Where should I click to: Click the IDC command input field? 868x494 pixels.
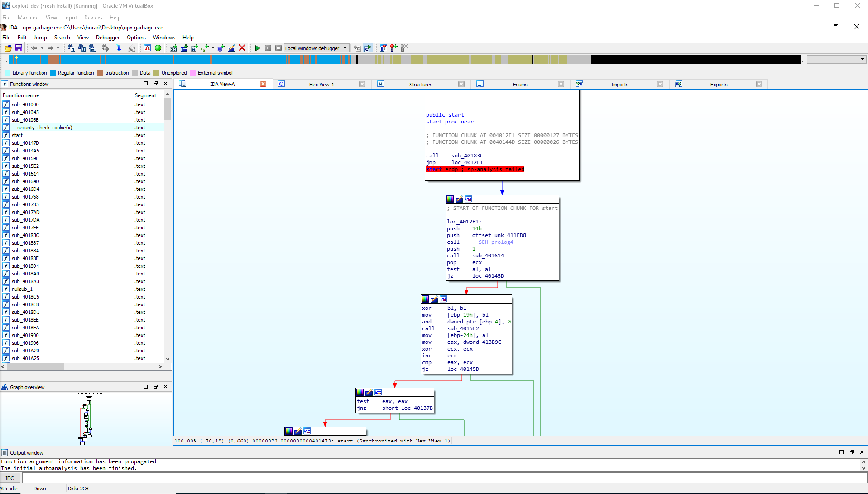tap(444, 478)
